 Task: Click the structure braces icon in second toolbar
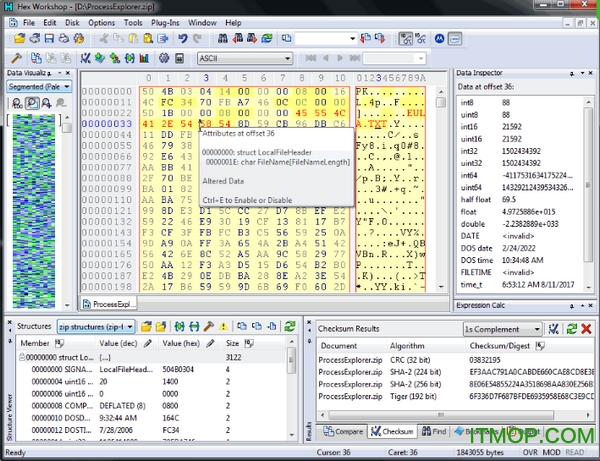click(x=130, y=58)
